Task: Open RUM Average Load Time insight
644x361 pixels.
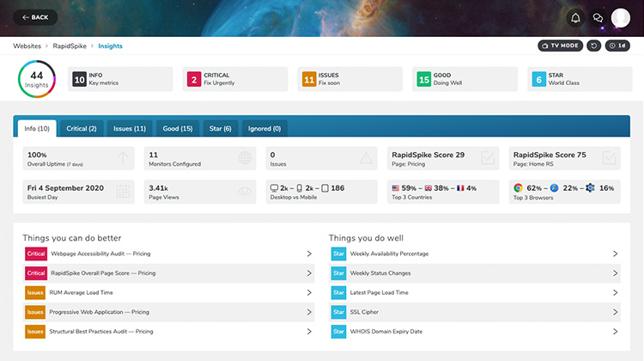Action: tap(168, 293)
